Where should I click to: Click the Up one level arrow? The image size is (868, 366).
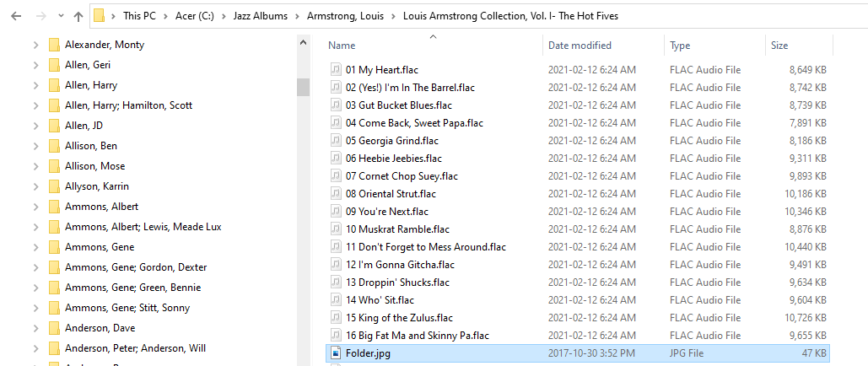tap(78, 16)
